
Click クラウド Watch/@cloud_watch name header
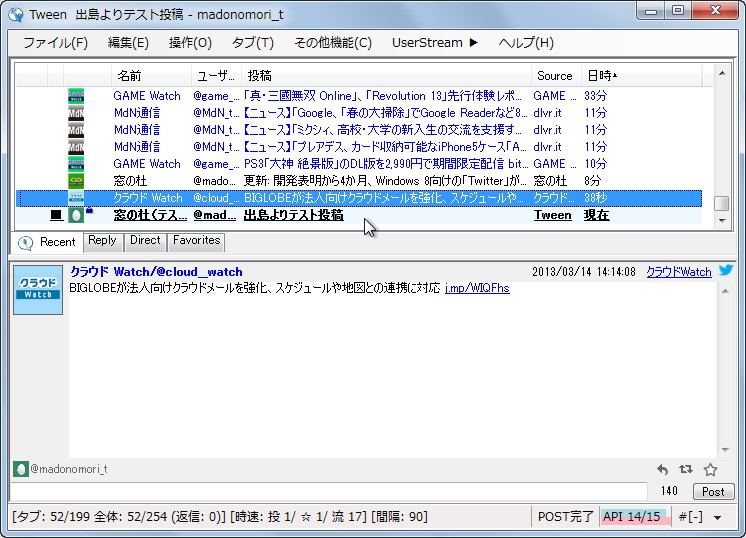tap(157, 272)
